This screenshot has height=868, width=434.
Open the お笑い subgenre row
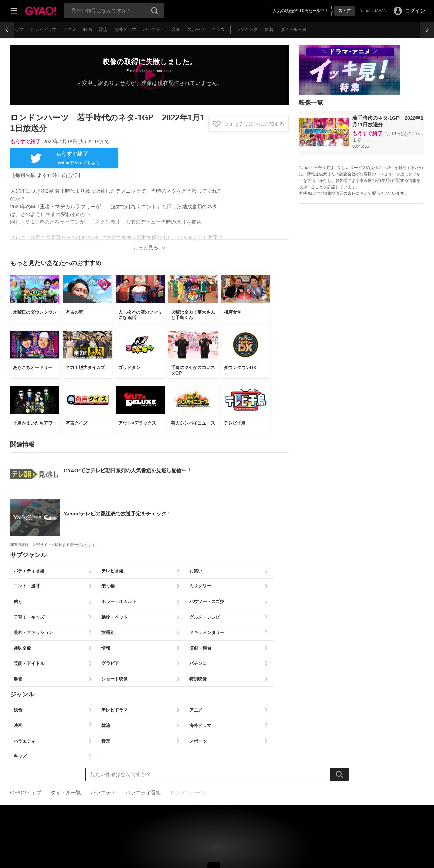230,571
